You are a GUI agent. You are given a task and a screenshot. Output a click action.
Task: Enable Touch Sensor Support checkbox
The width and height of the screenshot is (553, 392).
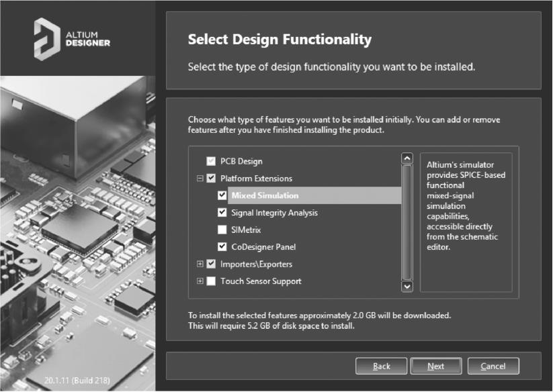point(212,281)
